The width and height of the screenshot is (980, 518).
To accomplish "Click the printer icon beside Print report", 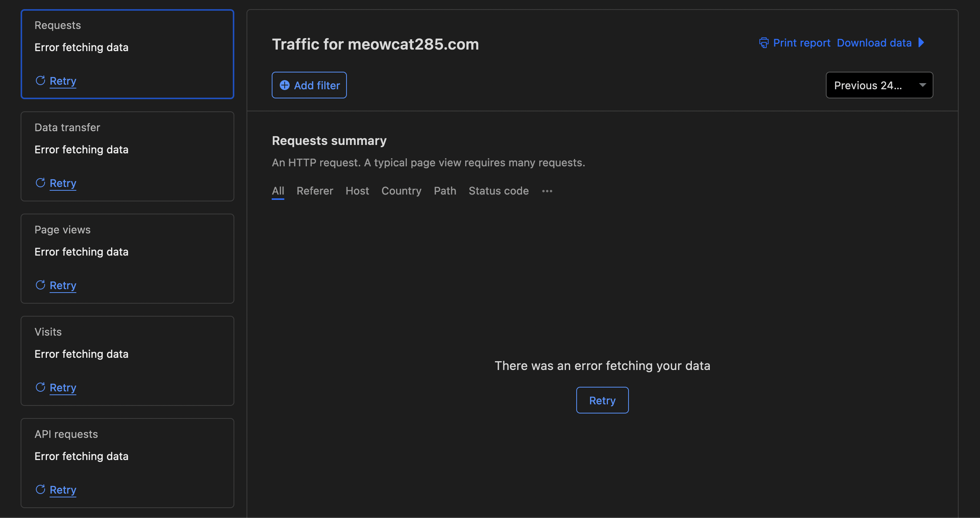I will click(x=764, y=43).
